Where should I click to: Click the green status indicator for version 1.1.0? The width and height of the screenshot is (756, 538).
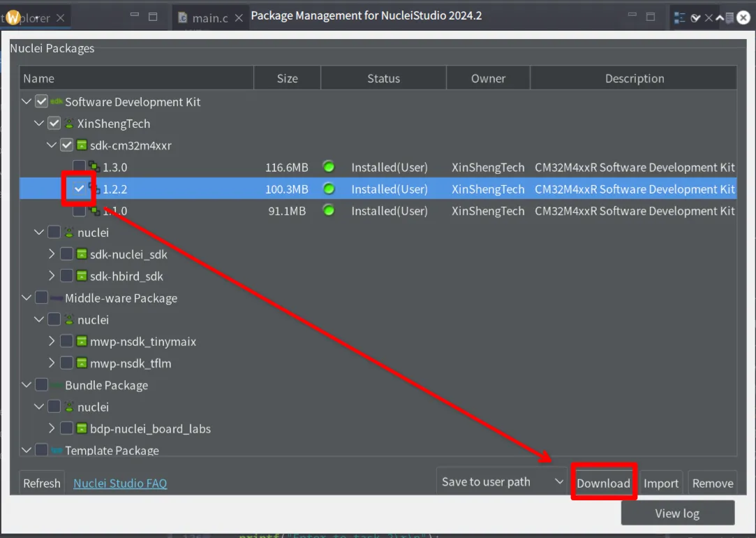(x=328, y=210)
